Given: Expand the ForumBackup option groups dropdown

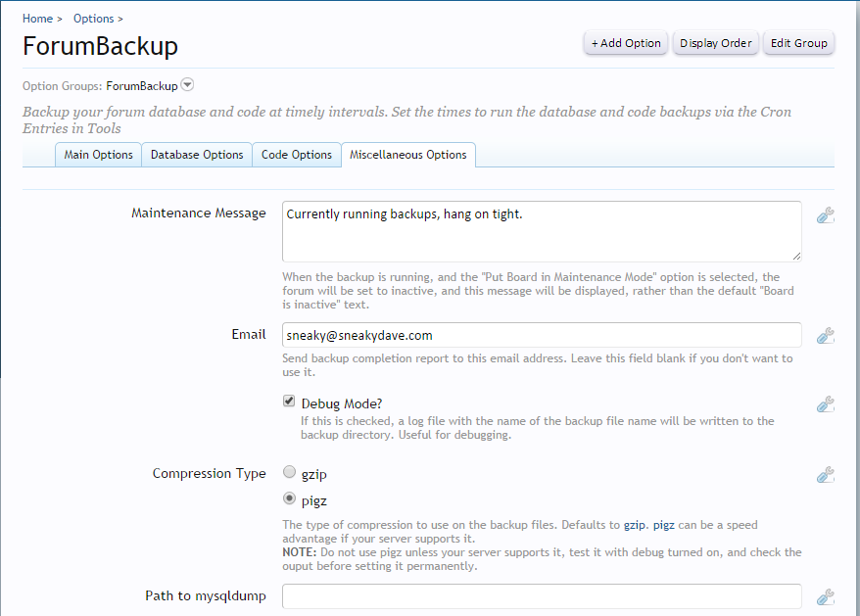Looking at the screenshot, I should [186, 84].
